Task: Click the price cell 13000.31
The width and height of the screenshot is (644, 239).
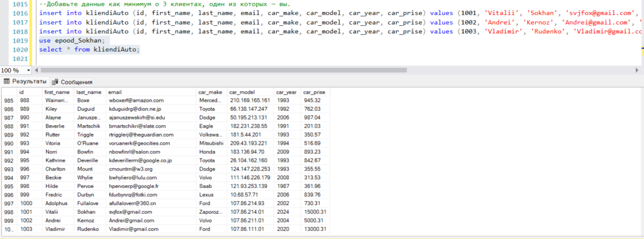Action: pyautogui.click(x=316, y=229)
